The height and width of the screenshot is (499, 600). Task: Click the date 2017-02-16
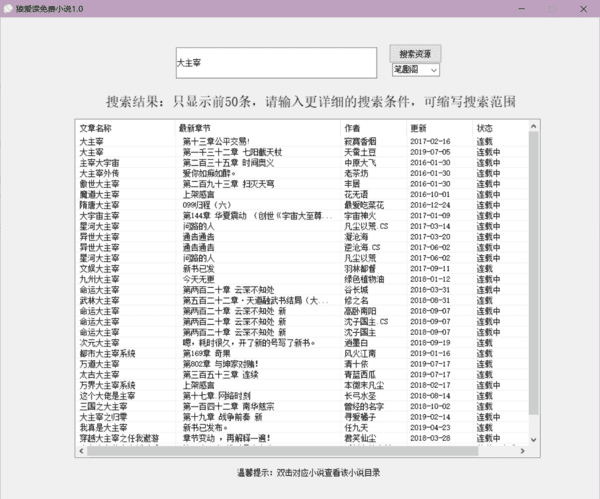[x=430, y=142]
